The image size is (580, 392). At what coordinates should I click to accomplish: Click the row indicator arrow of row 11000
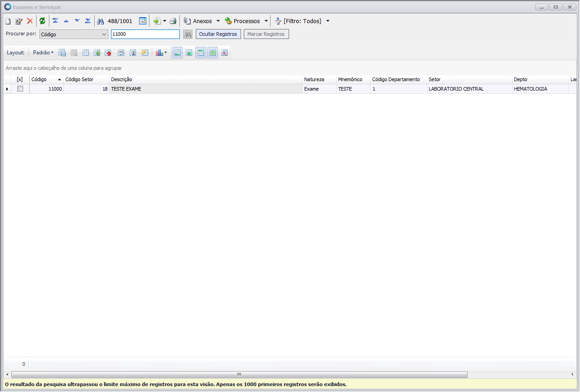[x=7, y=89]
